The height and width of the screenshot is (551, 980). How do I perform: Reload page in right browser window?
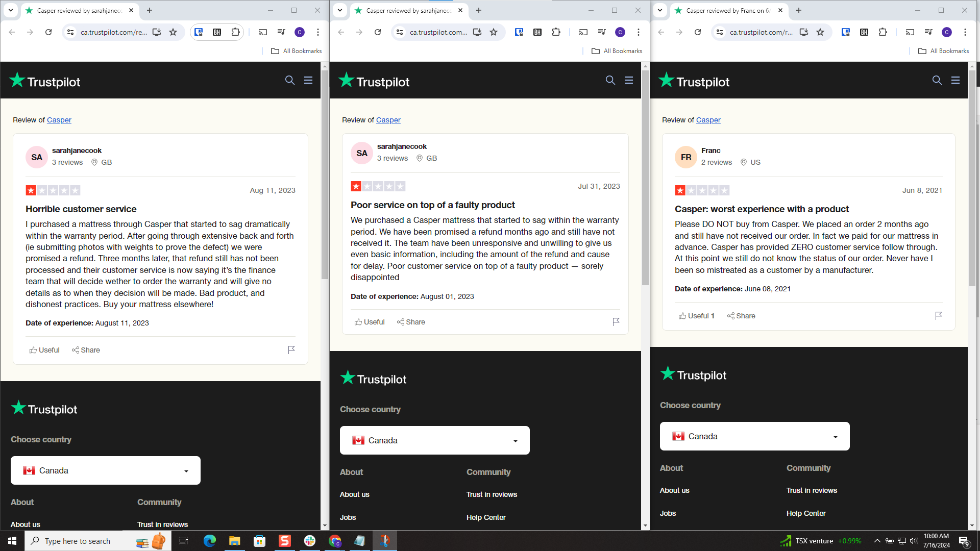(698, 32)
